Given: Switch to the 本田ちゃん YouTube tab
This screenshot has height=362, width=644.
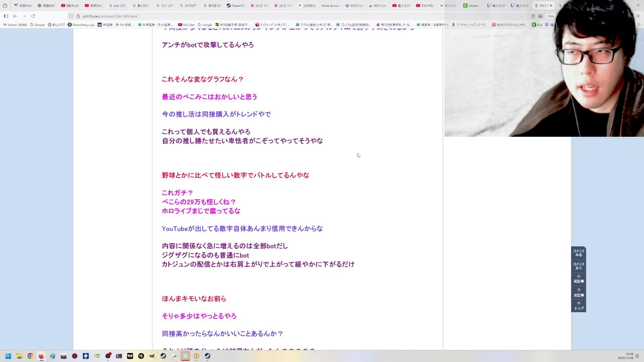Looking at the screenshot, I should coord(94,6).
